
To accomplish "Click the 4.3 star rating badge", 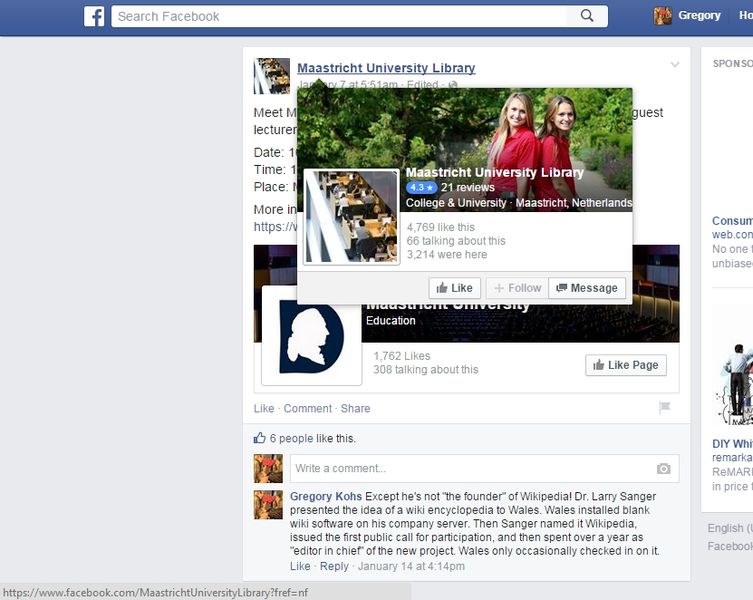I will 421,187.
